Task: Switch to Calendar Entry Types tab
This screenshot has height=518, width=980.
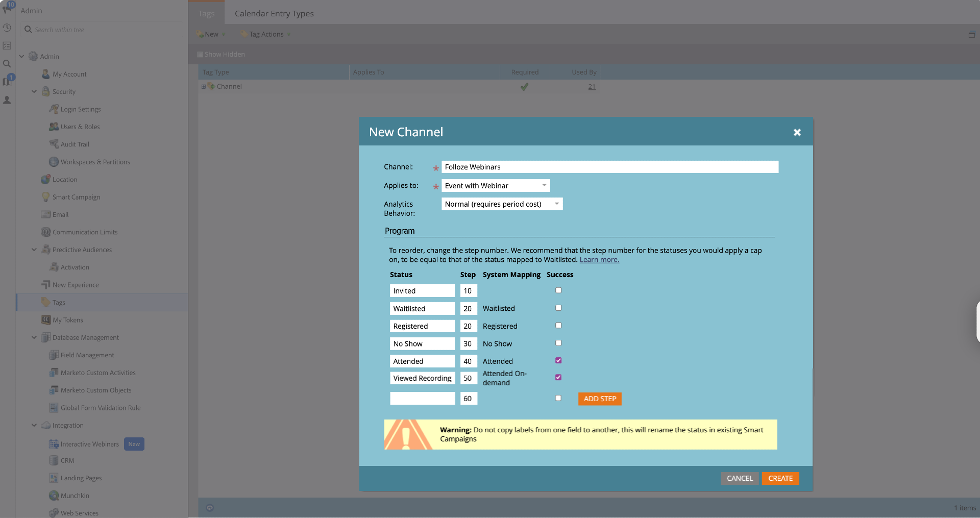Action: [274, 14]
